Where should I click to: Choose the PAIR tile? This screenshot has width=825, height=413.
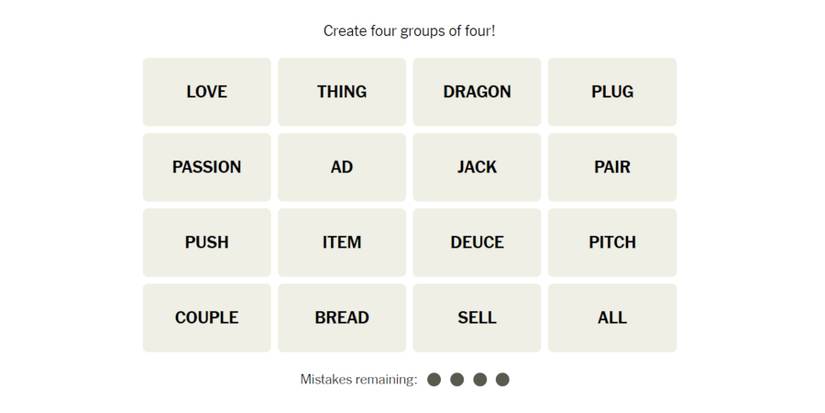[612, 167]
